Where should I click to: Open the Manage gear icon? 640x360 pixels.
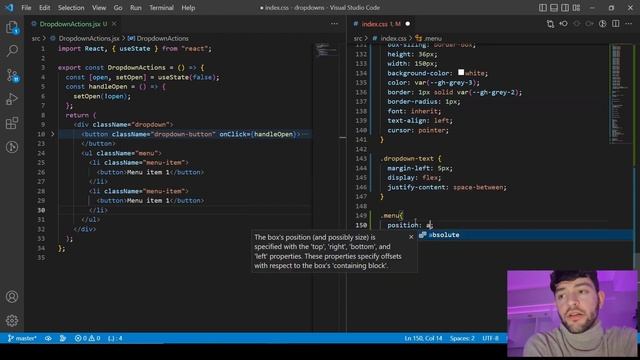pos(12,320)
